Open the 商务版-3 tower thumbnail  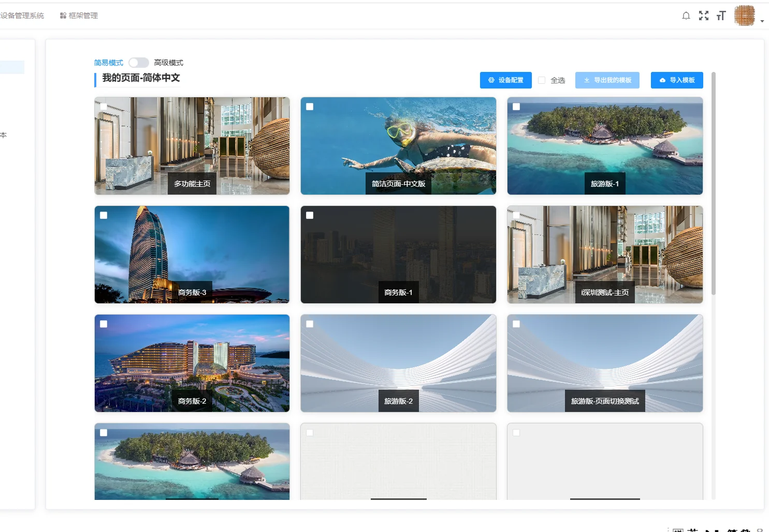192,255
